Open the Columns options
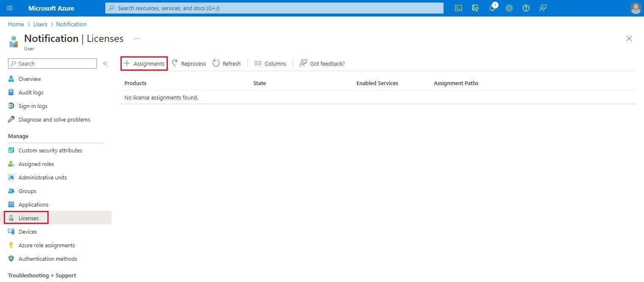 coord(270,63)
